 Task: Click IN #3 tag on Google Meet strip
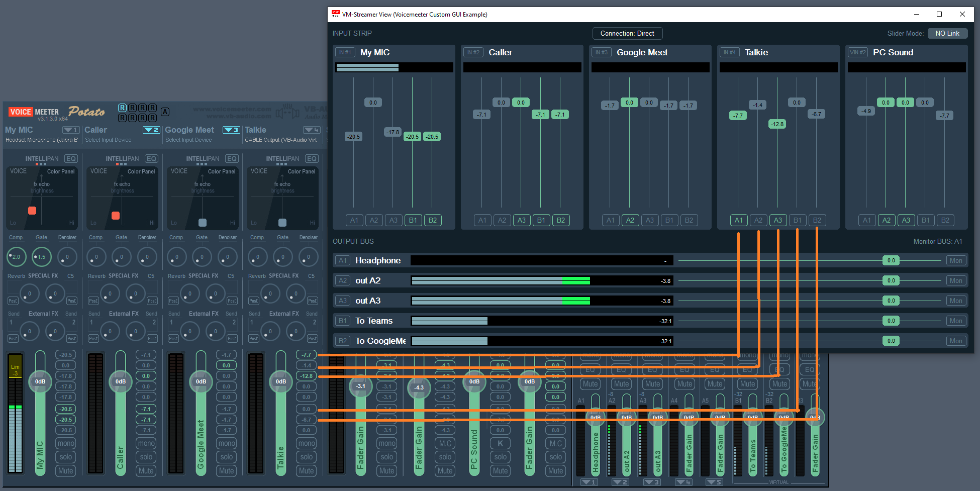pyautogui.click(x=601, y=52)
